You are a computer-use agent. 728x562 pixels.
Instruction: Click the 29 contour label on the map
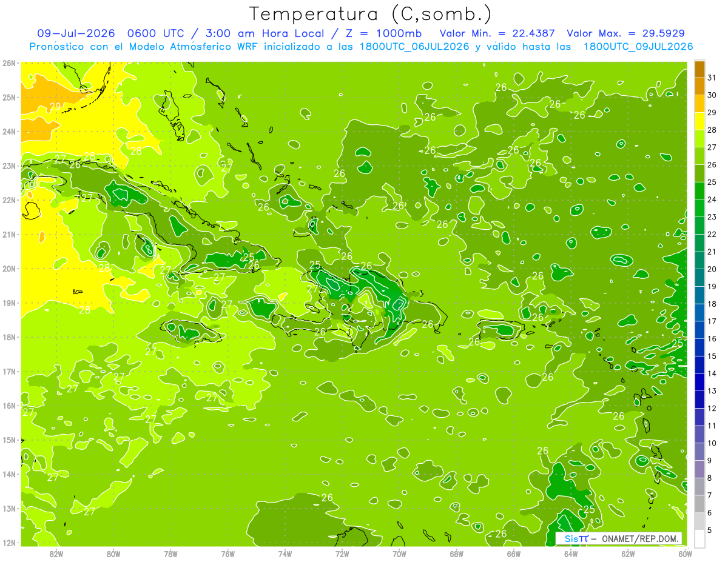(55, 106)
